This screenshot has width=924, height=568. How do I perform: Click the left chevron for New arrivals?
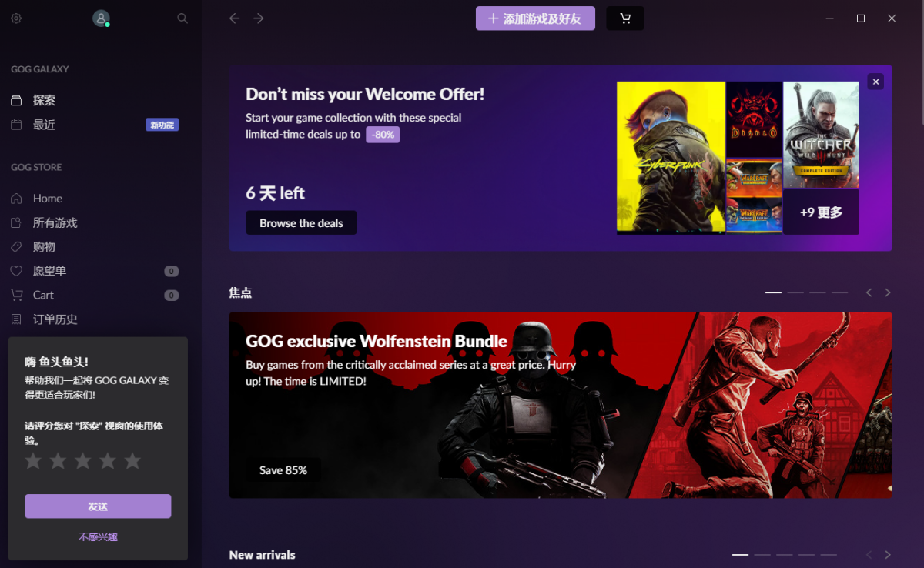869,554
